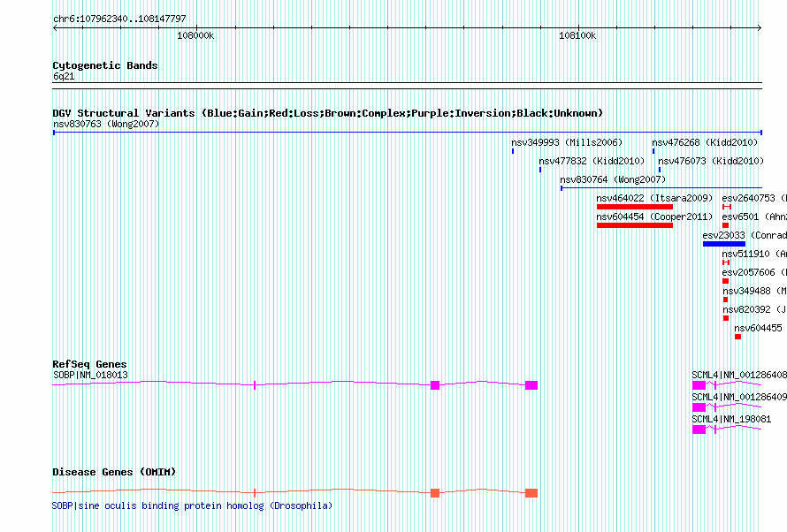Click the 108100k ruler position
This screenshot has width=787, height=532.
[x=577, y=35]
